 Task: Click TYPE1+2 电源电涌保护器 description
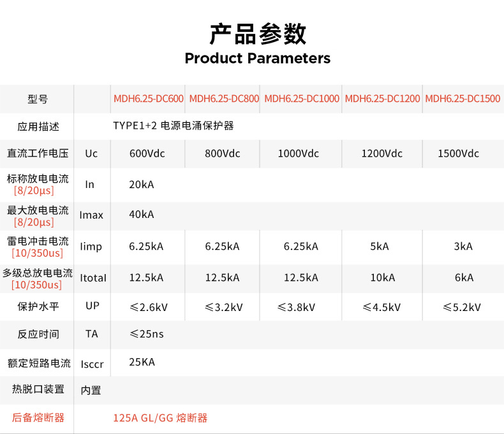174,126
